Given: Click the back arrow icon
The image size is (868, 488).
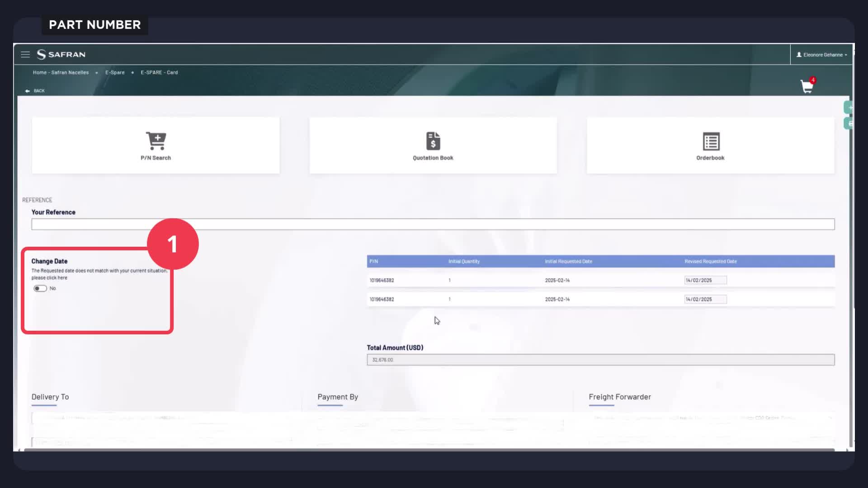Looking at the screenshot, I should pyautogui.click(x=28, y=91).
